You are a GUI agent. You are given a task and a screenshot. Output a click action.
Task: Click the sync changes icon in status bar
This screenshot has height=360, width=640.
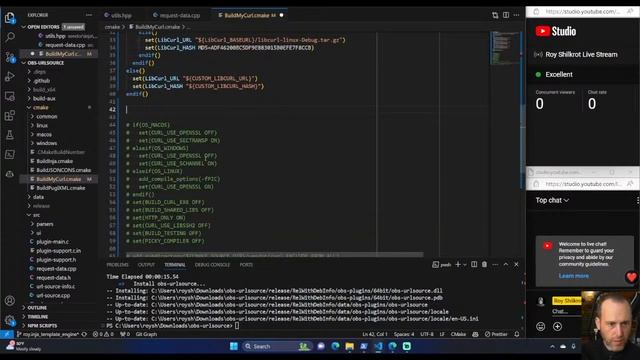(84, 334)
